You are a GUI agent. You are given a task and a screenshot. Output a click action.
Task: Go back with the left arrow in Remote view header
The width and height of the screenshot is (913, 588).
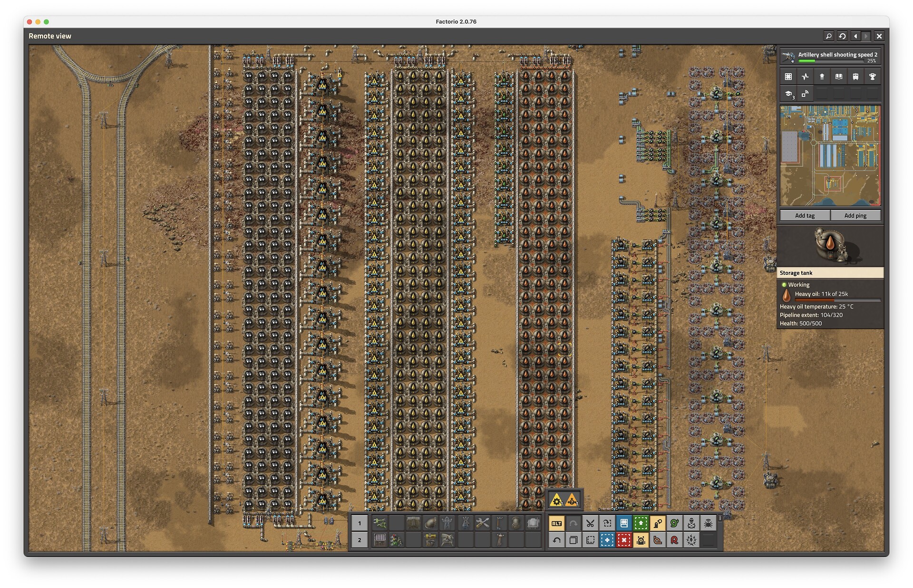[x=855, y=36]
